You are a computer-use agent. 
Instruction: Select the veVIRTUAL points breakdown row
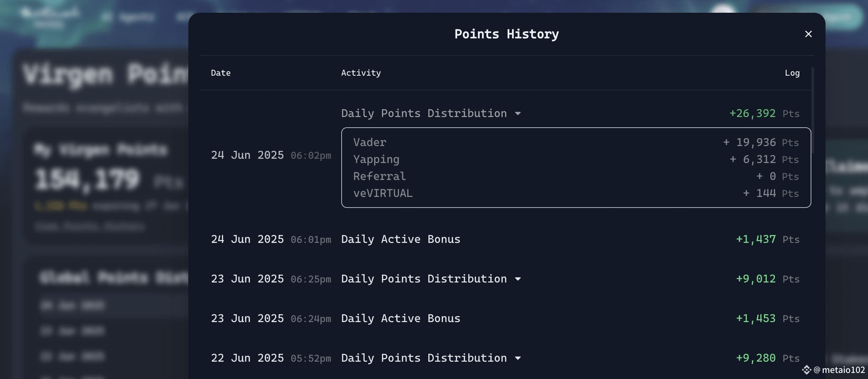[x=576, y=193]
